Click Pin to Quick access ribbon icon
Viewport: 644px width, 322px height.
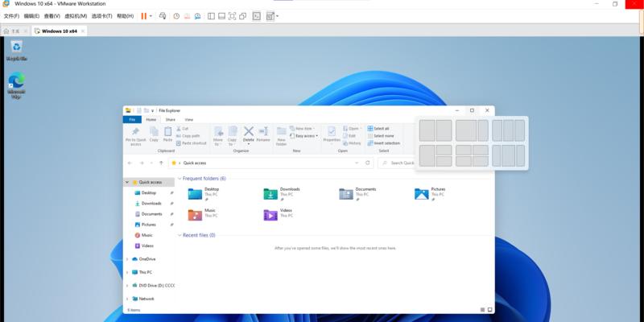point(135,136)
